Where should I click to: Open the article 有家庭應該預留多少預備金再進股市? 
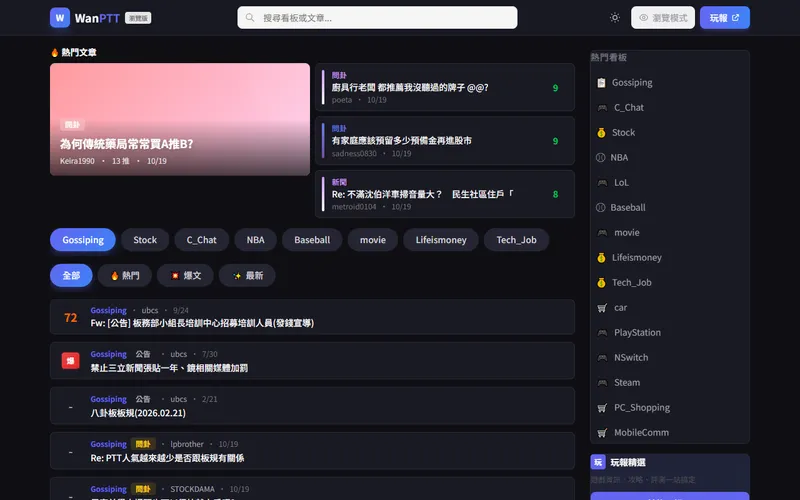coord(445,141)
